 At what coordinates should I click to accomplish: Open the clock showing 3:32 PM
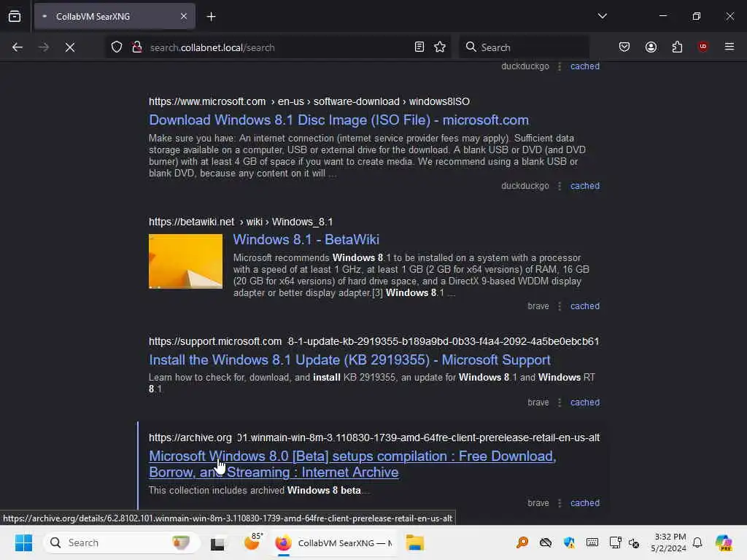(668, 542)
